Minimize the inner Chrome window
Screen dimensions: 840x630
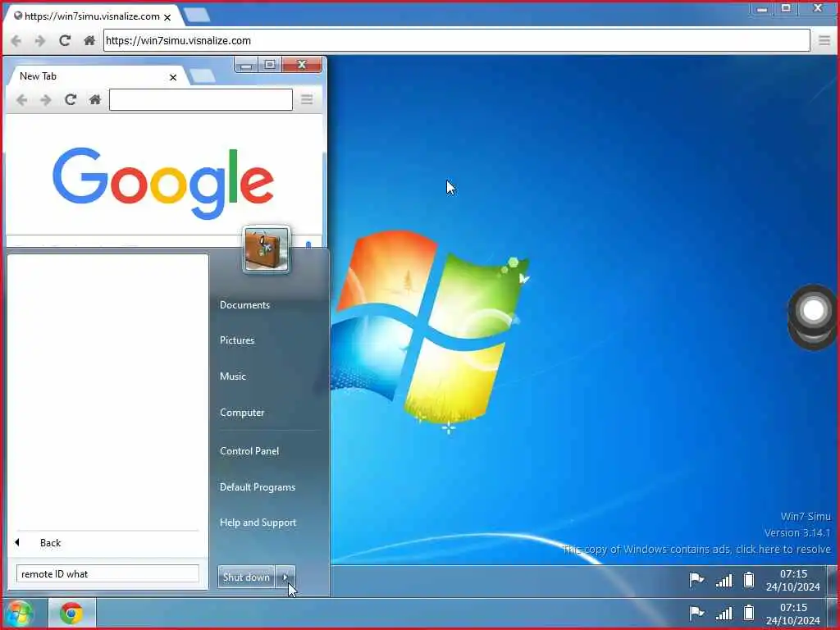[246, 66]
